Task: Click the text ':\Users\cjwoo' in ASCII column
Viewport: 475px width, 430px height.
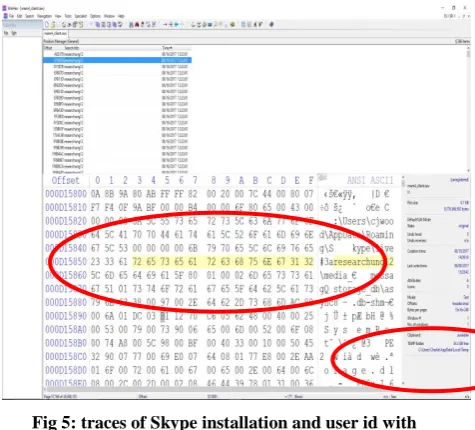Action: (x=364, y=221)
